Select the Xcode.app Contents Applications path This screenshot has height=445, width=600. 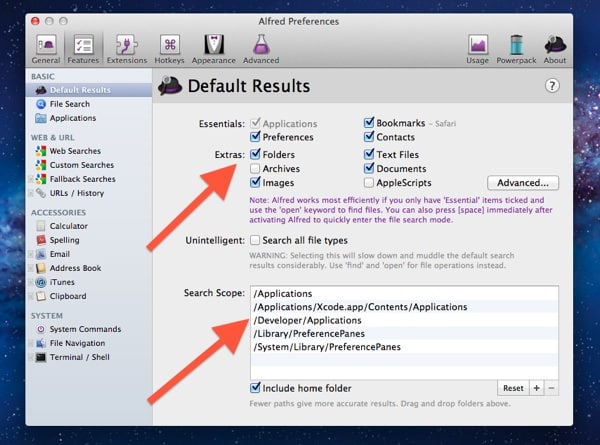[404, 307]
